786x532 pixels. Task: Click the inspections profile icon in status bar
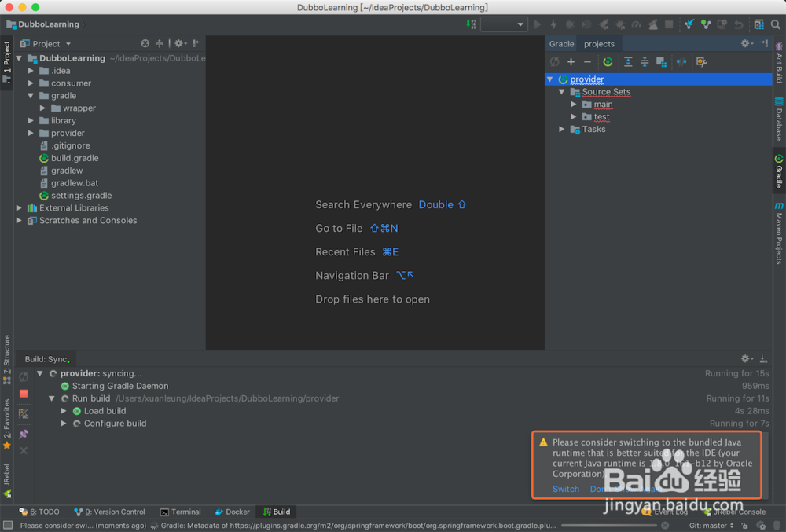(x=761, y=526)
